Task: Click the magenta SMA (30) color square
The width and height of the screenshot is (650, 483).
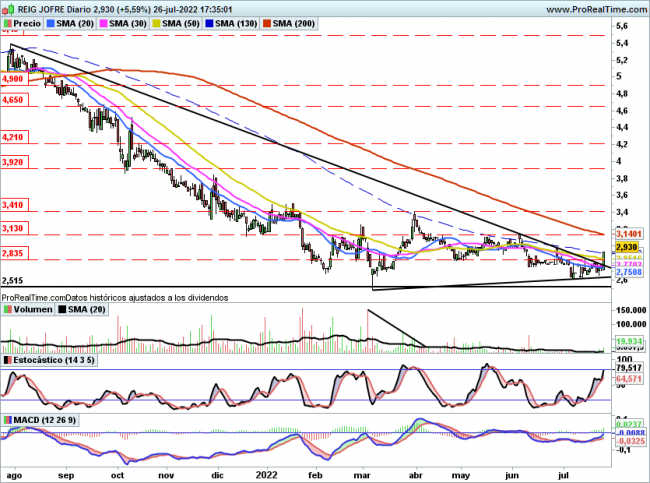Action: tap(104, 24)
